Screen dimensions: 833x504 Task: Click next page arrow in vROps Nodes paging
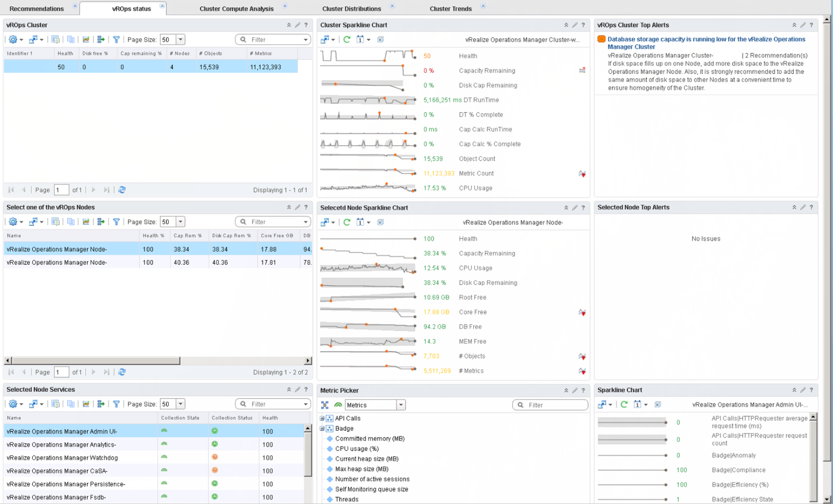tap(94, 372)
